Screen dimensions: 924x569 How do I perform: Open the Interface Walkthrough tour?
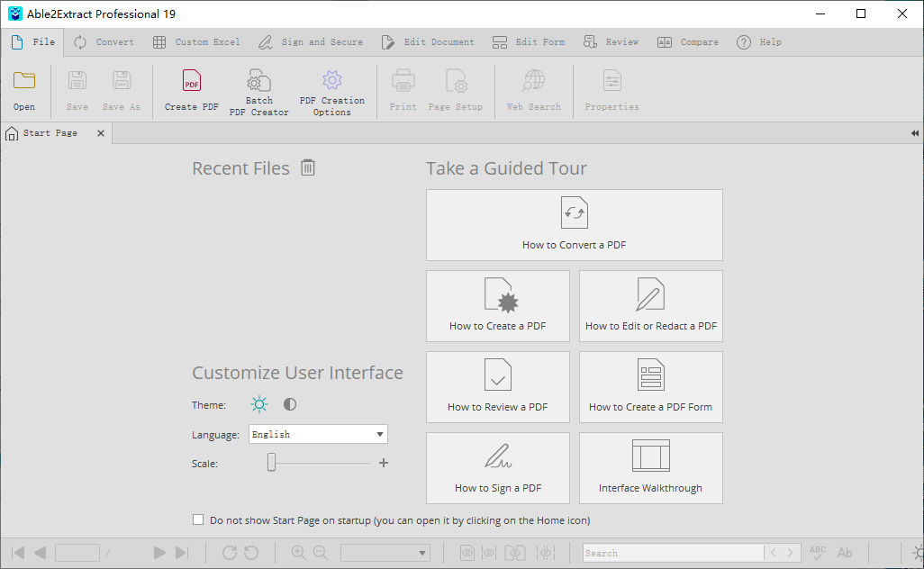[650, 468]
